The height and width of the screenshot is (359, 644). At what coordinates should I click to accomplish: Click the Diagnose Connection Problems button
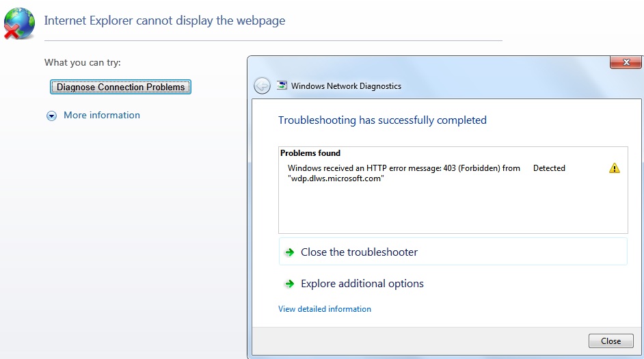[120, 87]
